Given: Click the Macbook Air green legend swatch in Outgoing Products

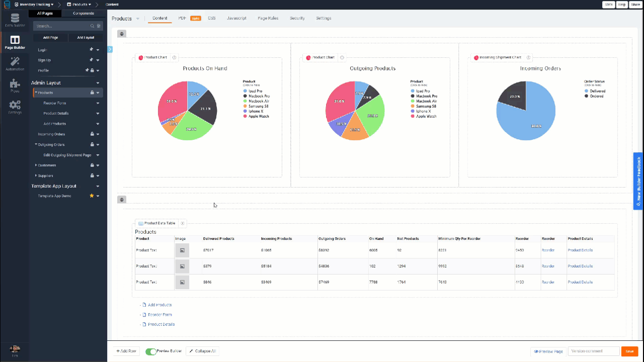Looking at the screenshot, I should [413, 101].
